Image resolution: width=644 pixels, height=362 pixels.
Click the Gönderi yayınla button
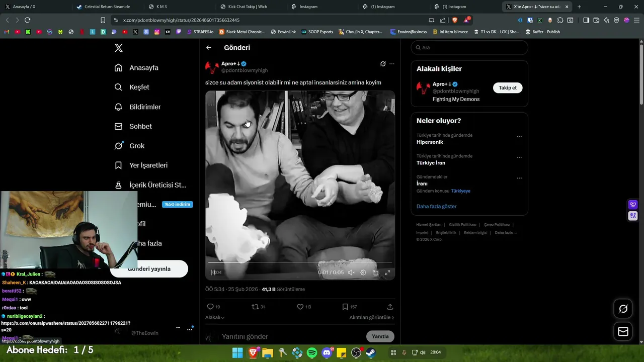point(149,269)
